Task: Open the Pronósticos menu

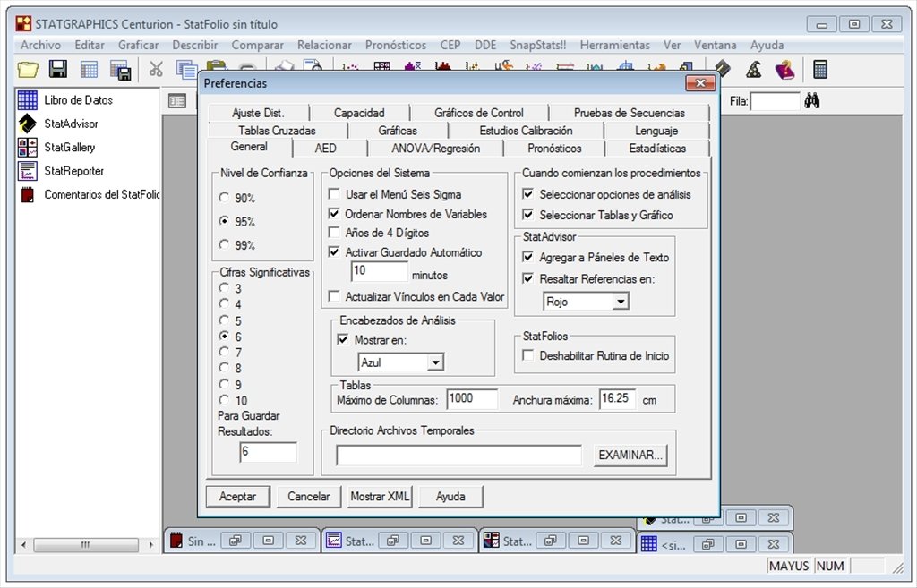Action: (397, 45)
